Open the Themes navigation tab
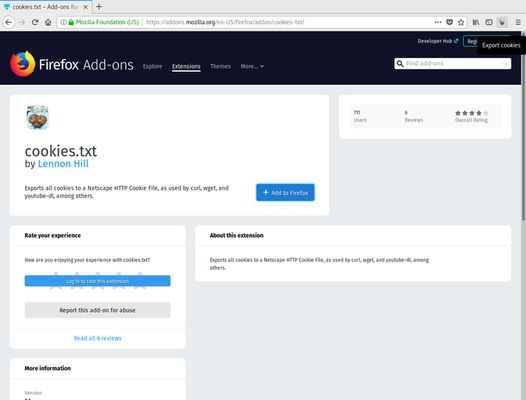Image resolution: width=526 pixels, height=400 pixels. click(220, 66)
